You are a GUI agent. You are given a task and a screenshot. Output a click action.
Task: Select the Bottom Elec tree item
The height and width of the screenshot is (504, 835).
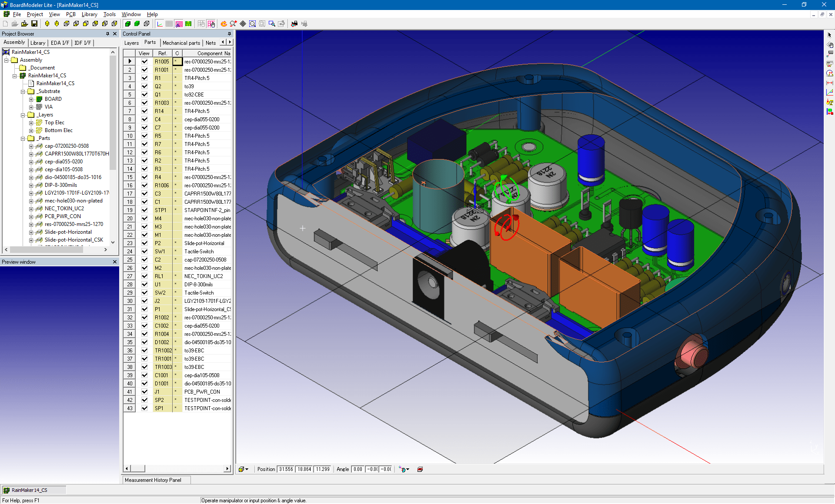coord(58,130)
